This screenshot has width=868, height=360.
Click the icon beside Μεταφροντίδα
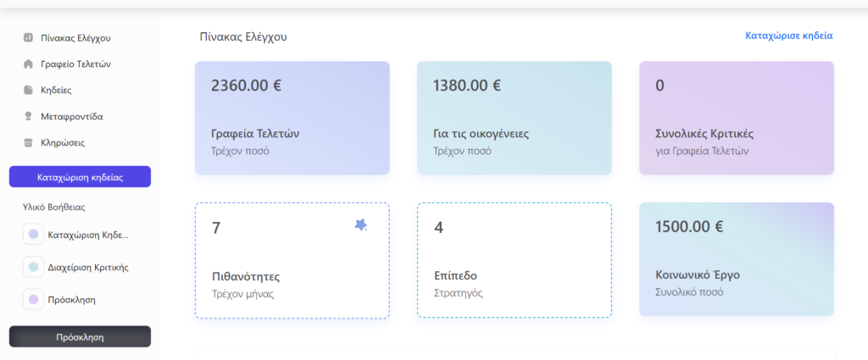point(28,116)
